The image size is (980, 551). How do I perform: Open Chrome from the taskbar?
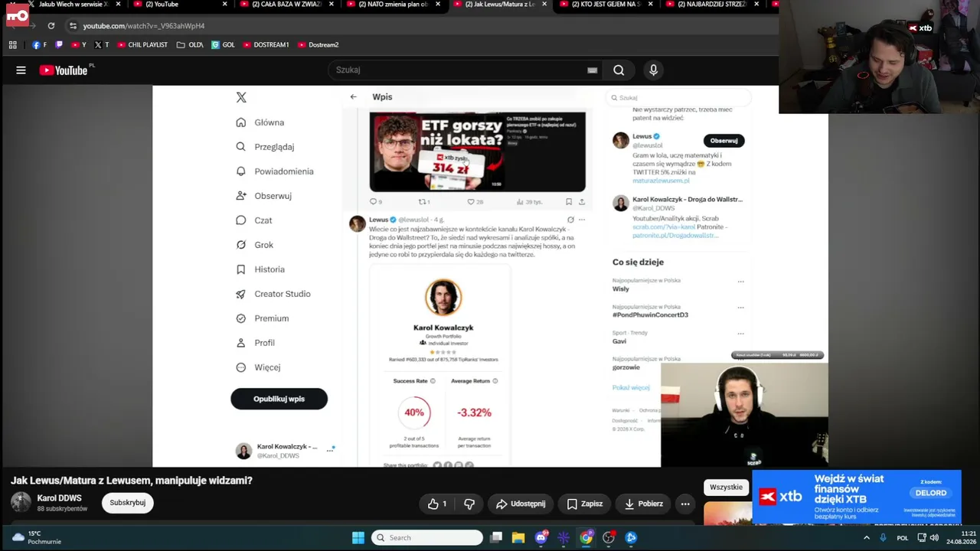click(x=586, y=538)
